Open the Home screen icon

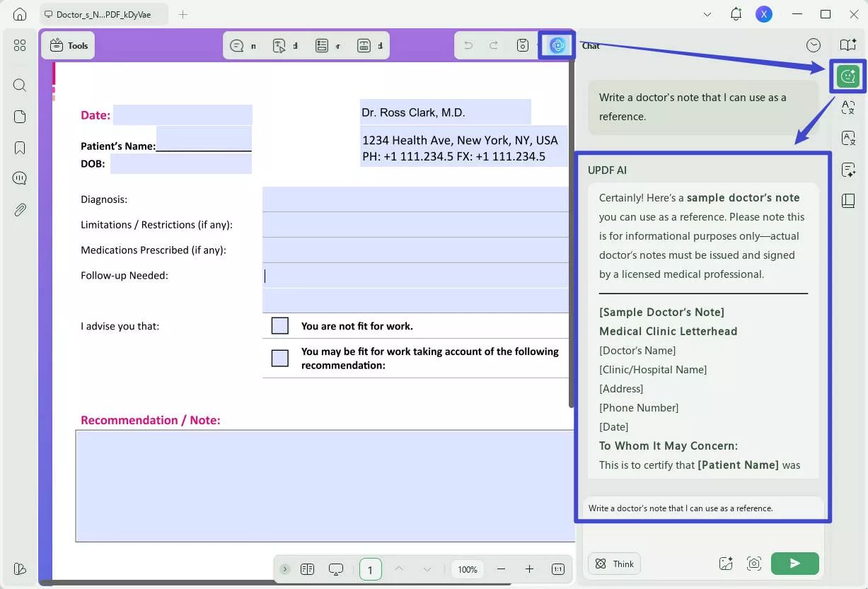[x=20, y=14]
